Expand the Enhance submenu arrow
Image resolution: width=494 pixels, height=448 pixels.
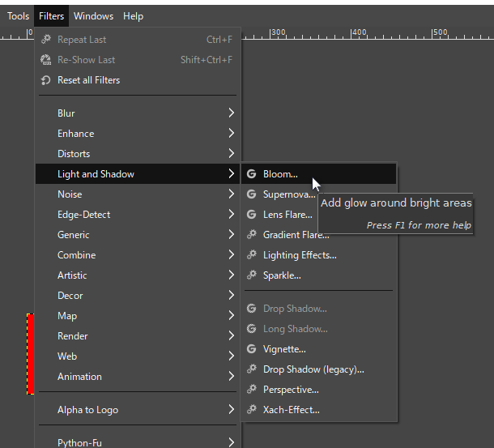pos(231,134)
